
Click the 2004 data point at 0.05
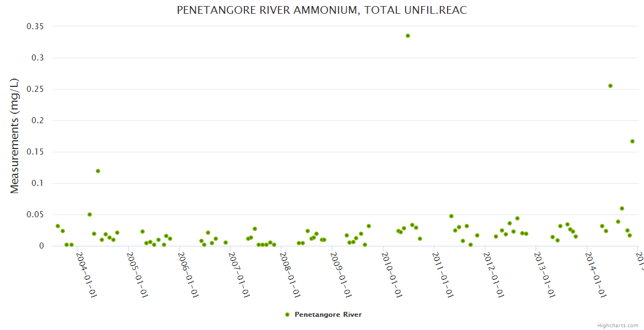click(90, 215)
